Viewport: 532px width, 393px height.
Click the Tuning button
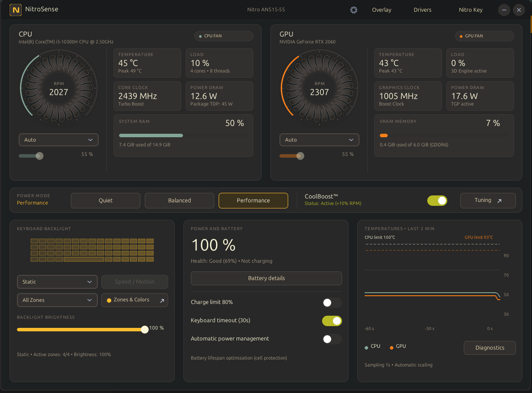coord(488,201)
